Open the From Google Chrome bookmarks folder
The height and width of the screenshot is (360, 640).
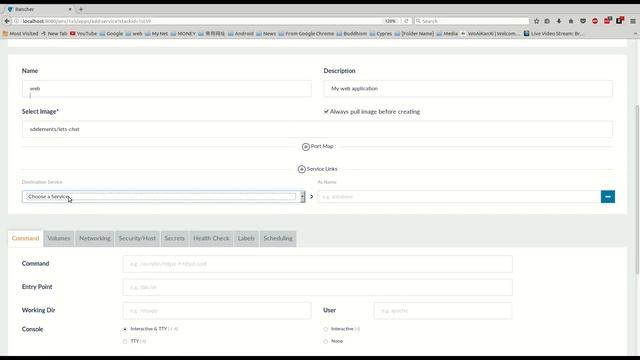306,33
